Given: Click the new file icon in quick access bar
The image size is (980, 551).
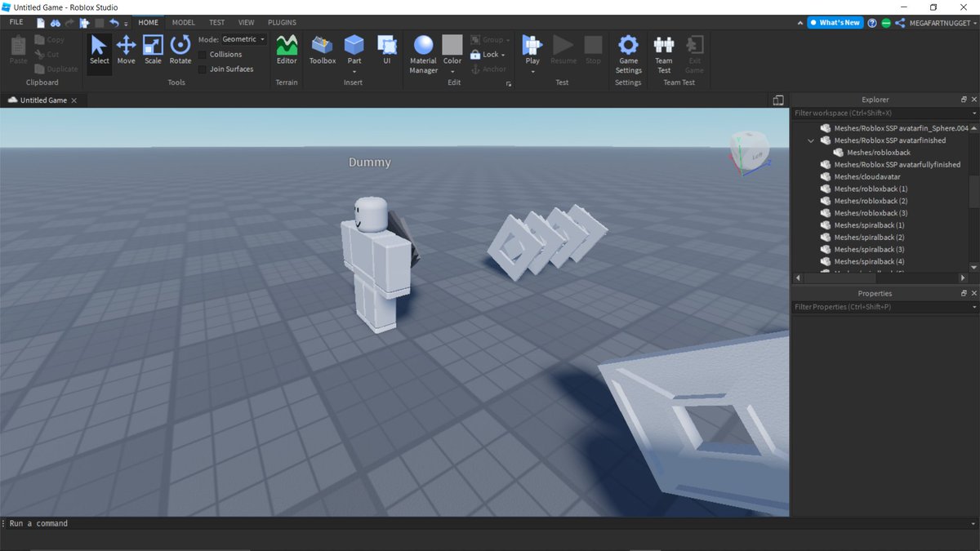Looking at the screenshot, I should coord(40,23).
